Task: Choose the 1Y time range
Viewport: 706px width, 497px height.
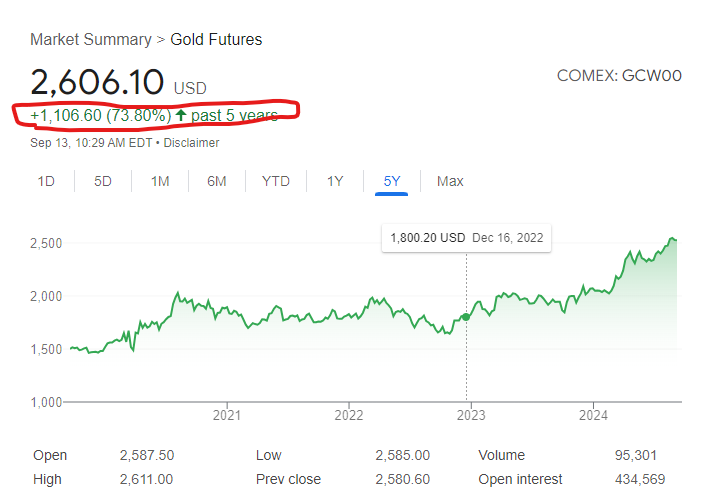Action: (x=335, y=181)
